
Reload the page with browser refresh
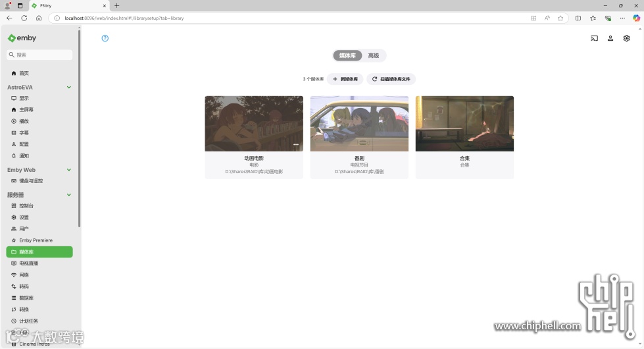click(24, 18)
